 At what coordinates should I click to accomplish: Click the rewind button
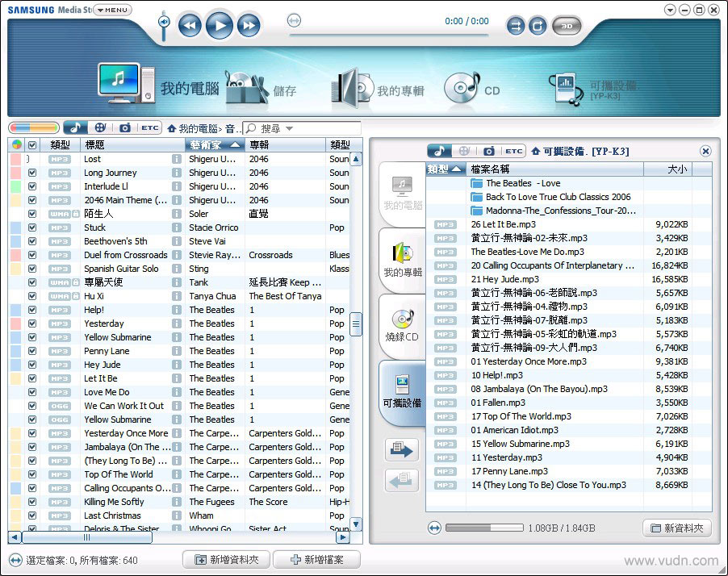click(x=190, y=25)
